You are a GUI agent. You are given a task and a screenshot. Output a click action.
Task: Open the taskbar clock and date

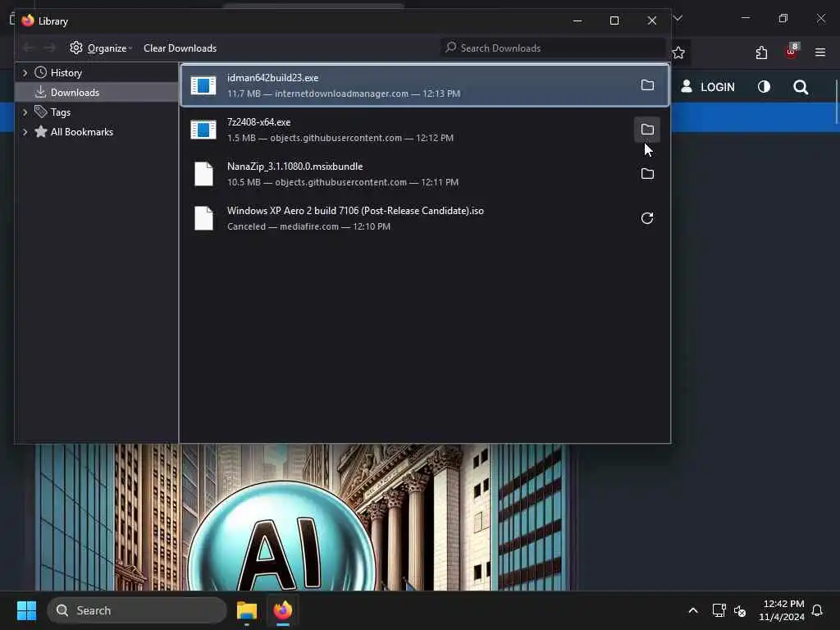click(782, 610)
